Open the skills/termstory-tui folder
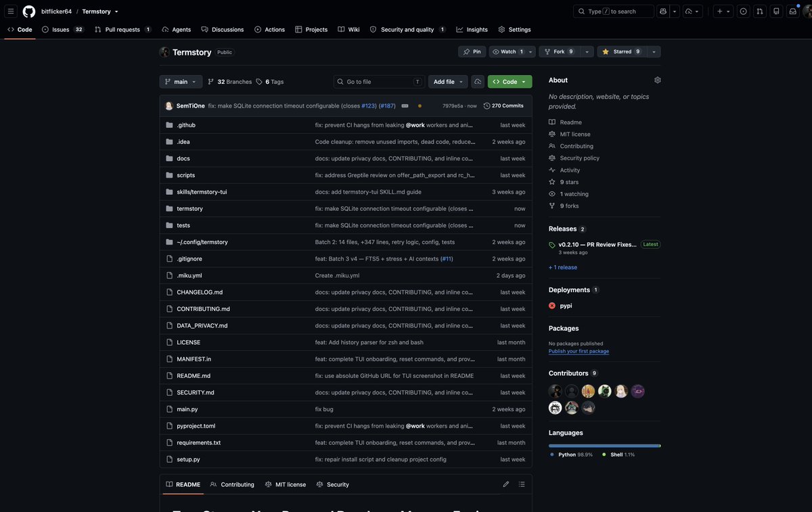This screenshot has height=512, width=812. [x=202, y=192]
